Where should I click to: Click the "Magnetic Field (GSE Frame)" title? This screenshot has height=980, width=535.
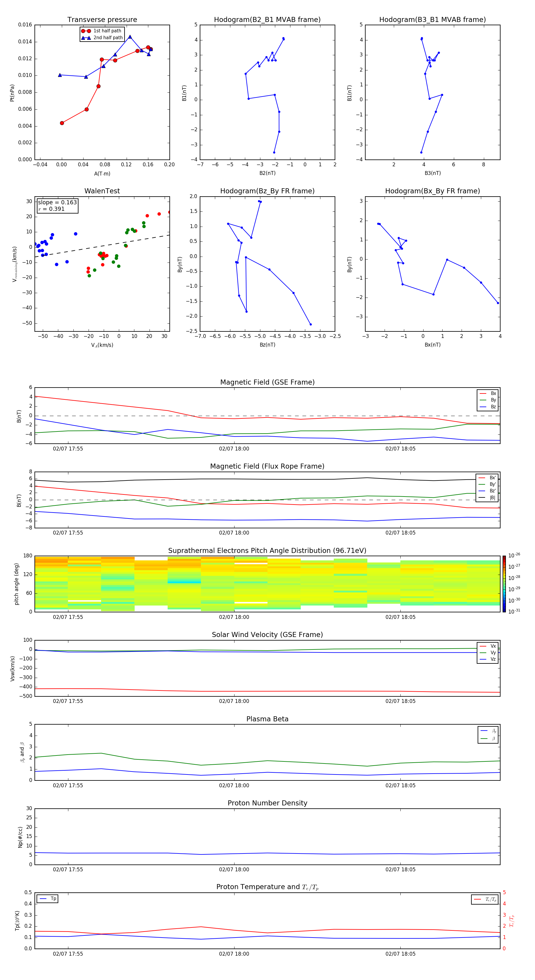267,382
